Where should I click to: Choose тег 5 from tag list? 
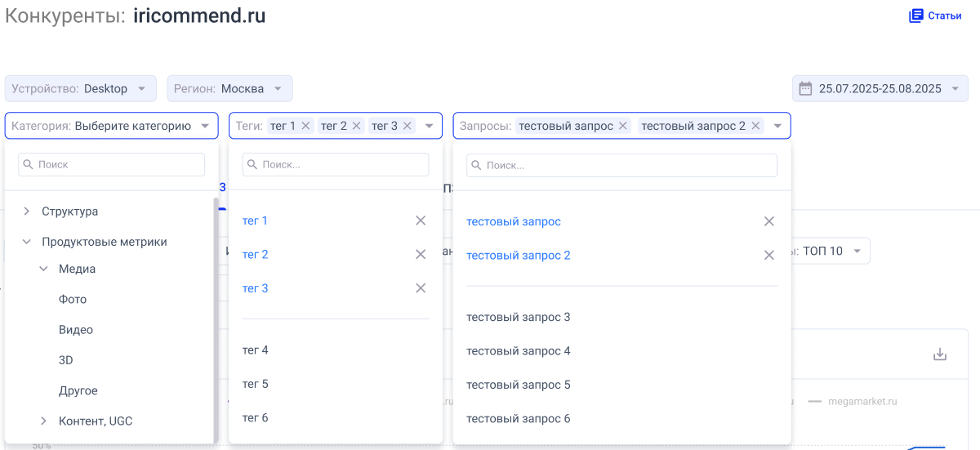(x=256, y=384)
